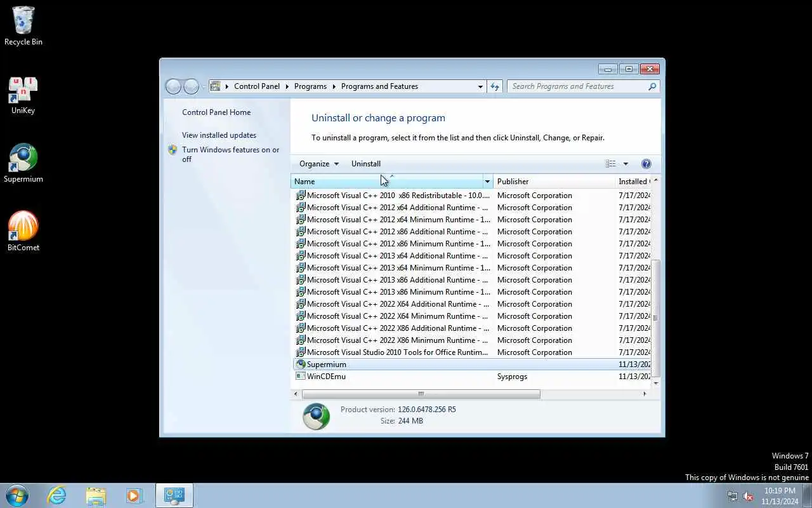Select the BitComet desktop shortcut

[23, 232]
